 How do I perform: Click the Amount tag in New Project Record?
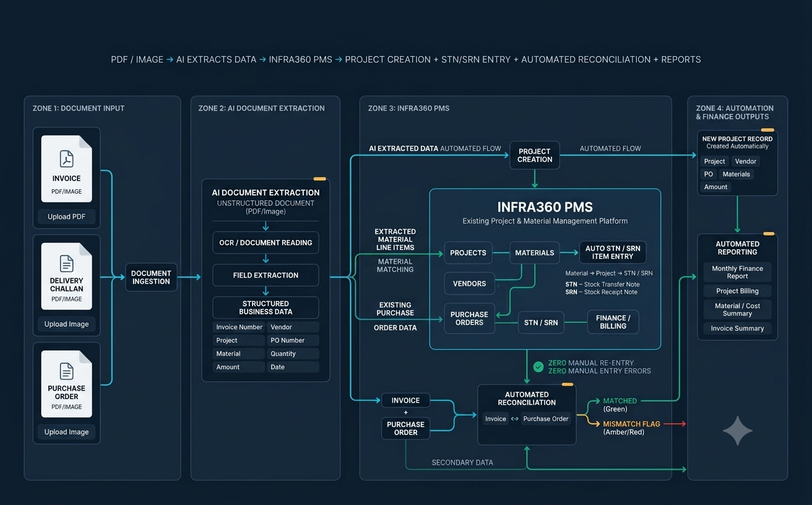point(716,187)
